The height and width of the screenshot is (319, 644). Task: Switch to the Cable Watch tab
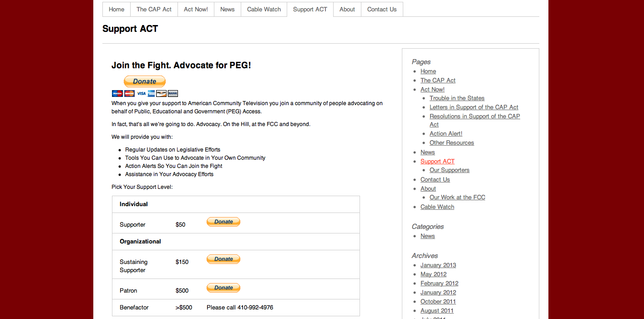click(x=264, y=9)
